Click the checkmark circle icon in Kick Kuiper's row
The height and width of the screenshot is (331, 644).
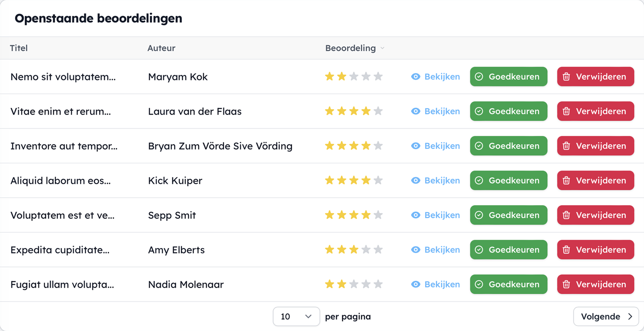click(x=479, y=181)
